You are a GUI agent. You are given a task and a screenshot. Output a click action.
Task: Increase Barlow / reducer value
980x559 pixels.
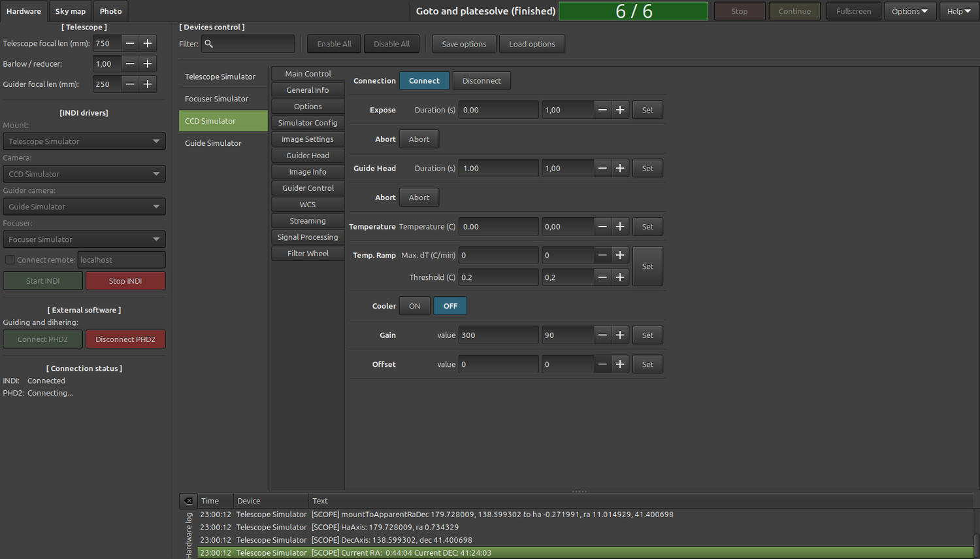click(148, 63)
